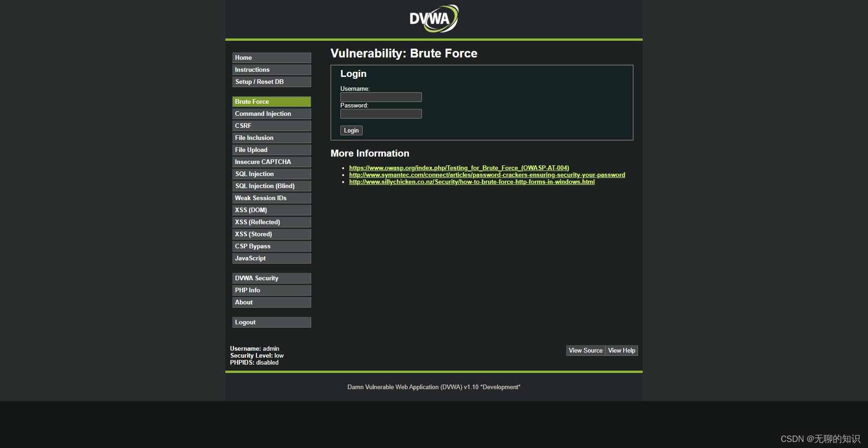Open the Symantec password-crackers article link
This screenshot has height=448, width=868.
[487, 175]
